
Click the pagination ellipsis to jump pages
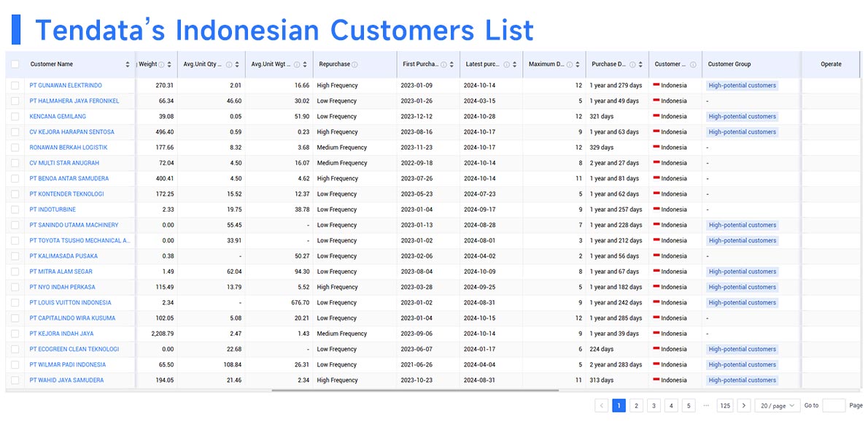pos(706,405)
